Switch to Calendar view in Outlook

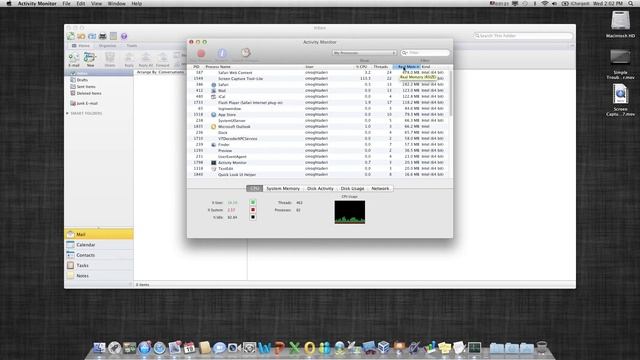click(x=99, y=244)
